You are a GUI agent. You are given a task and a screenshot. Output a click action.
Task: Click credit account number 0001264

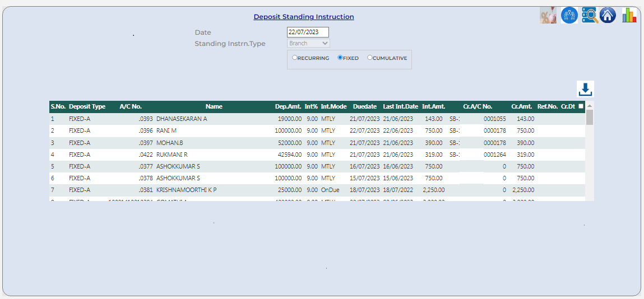[x=494, y=155]
